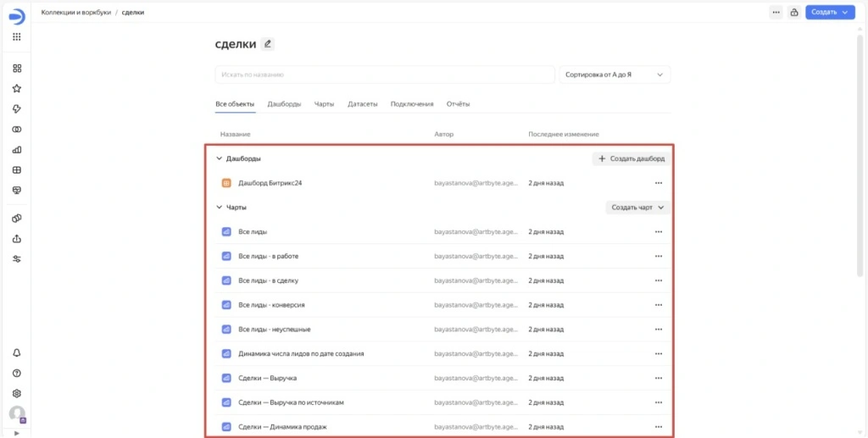The height and width of the screenshot is (438, 868).
Task: Click the lock access icon in the top bar
Action: pos(794,13)
